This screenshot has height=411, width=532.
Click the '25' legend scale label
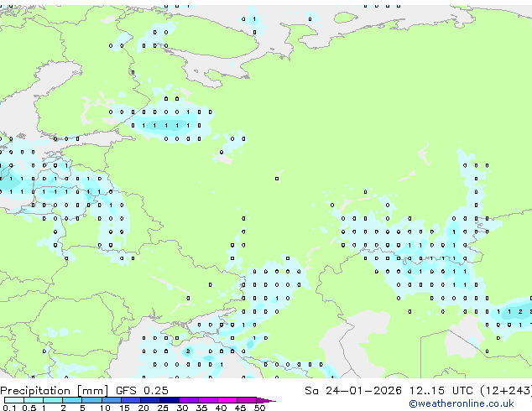tap(163, 408)
